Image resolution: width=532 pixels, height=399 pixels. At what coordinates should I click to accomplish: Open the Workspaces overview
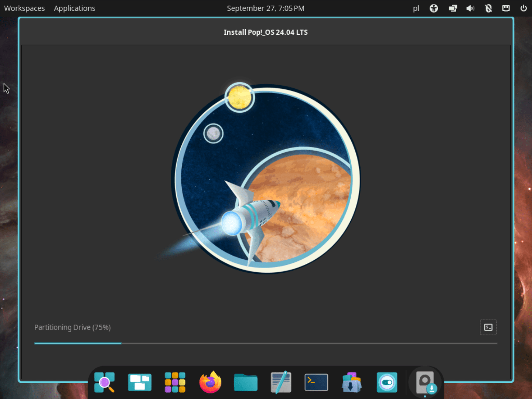(x=24, y=8)
